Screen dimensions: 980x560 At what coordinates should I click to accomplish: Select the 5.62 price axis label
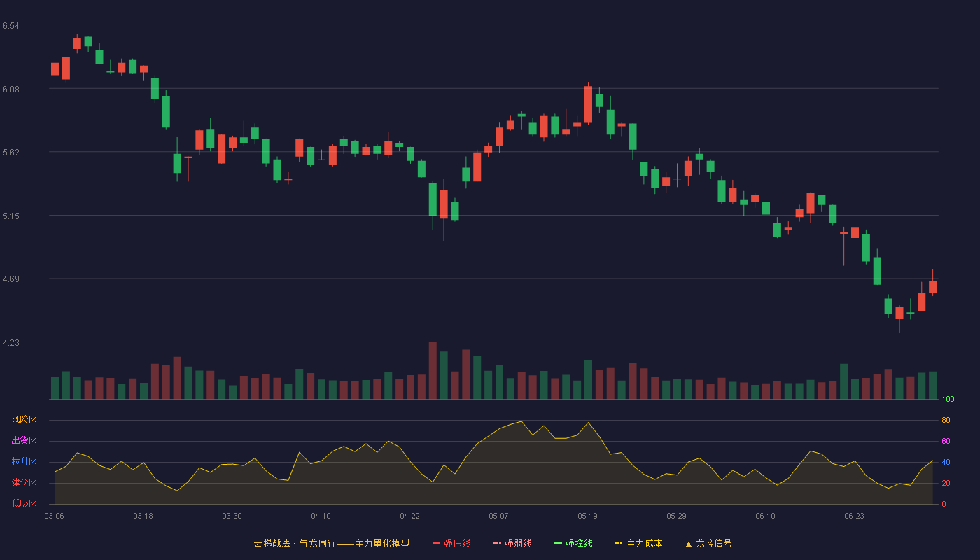10,153
